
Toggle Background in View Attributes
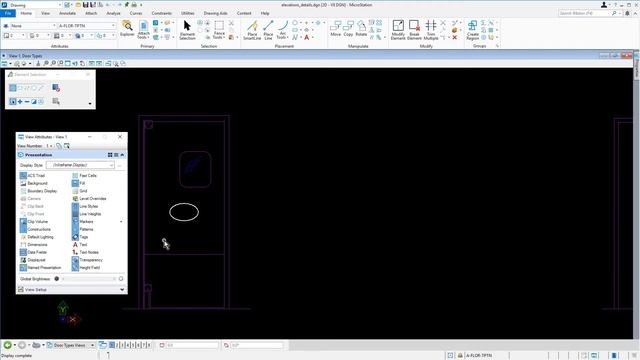coord(34,183)
